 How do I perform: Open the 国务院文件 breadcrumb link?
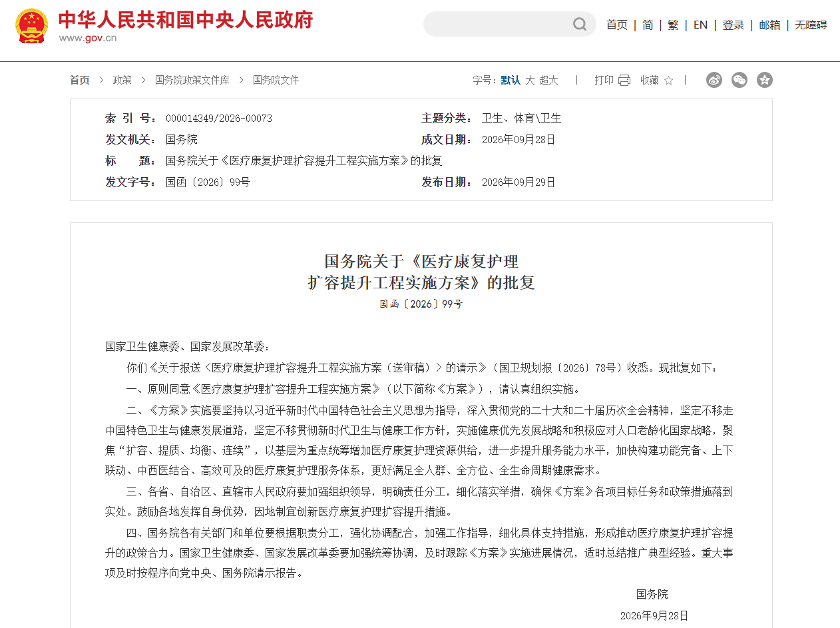tap(276, 80)
